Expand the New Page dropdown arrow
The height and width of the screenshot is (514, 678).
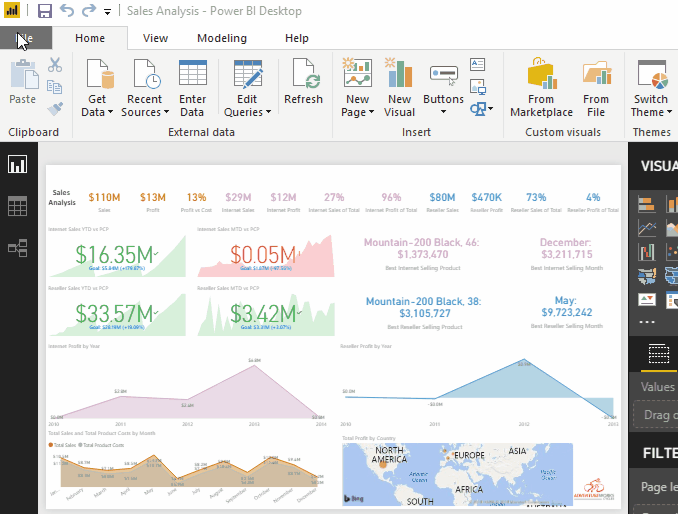coord(371,112)
